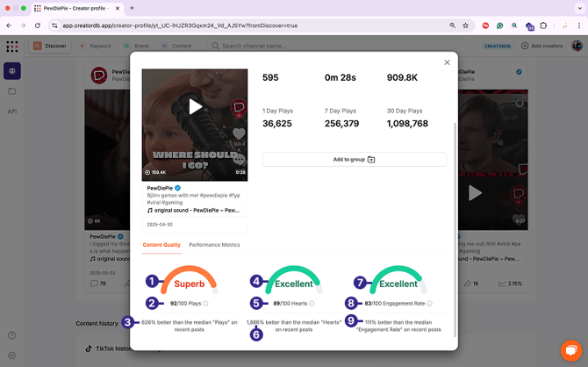Click the comment bubble on video thumbnail

pos(239,160)
